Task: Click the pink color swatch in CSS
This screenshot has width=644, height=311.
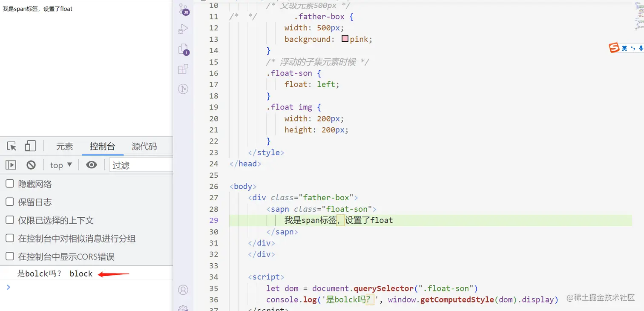Action: [x=345, y=39]
